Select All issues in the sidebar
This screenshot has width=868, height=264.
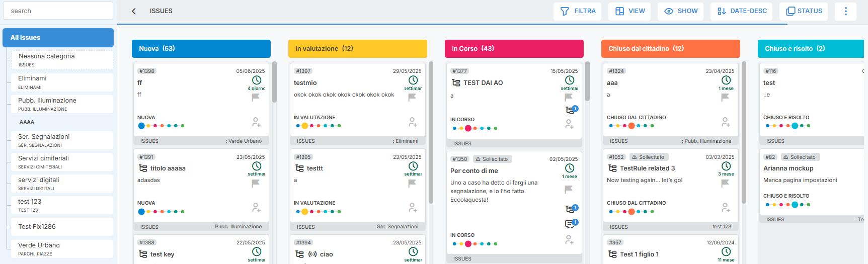(x=58, y=38)
